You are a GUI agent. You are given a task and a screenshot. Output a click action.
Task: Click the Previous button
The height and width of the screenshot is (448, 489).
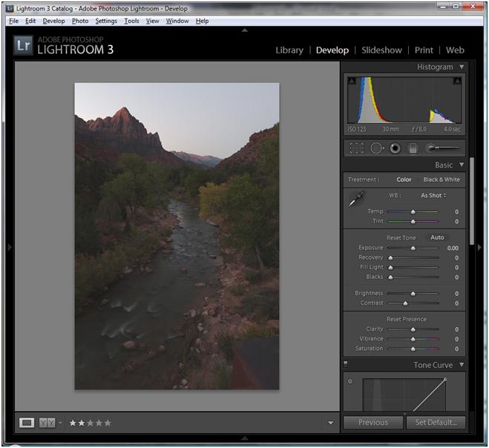coord(373,423)
